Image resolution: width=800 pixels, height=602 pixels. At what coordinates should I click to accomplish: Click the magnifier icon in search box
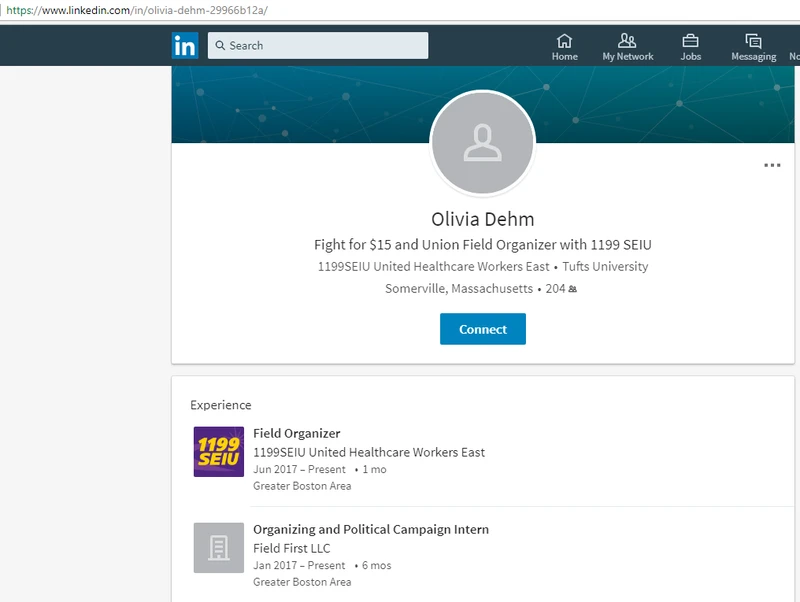[220, 45]
